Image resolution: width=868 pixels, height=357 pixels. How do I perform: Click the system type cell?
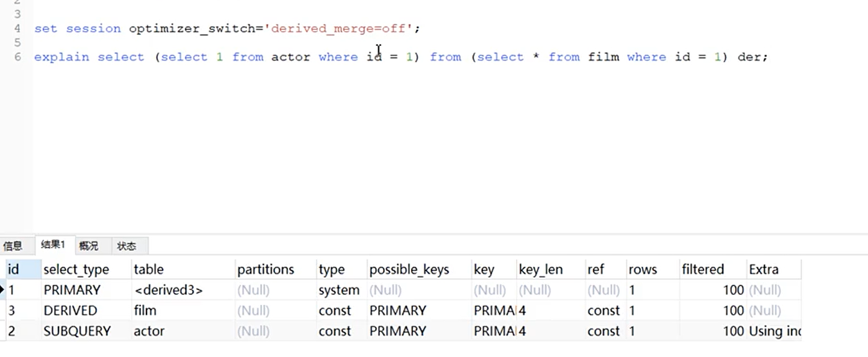pos(338,290)
